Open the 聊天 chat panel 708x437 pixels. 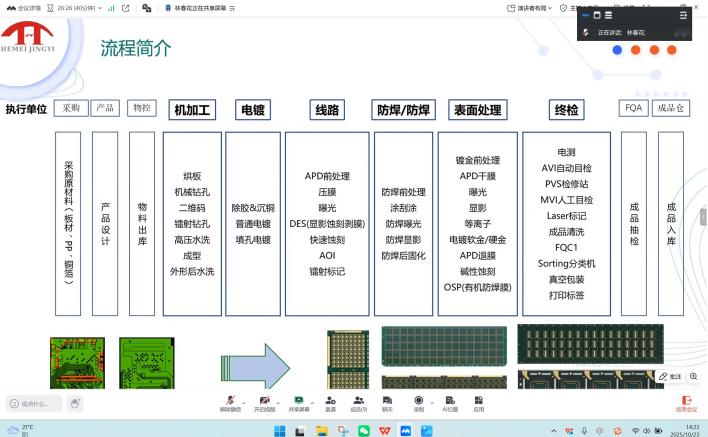coord(388,401)
